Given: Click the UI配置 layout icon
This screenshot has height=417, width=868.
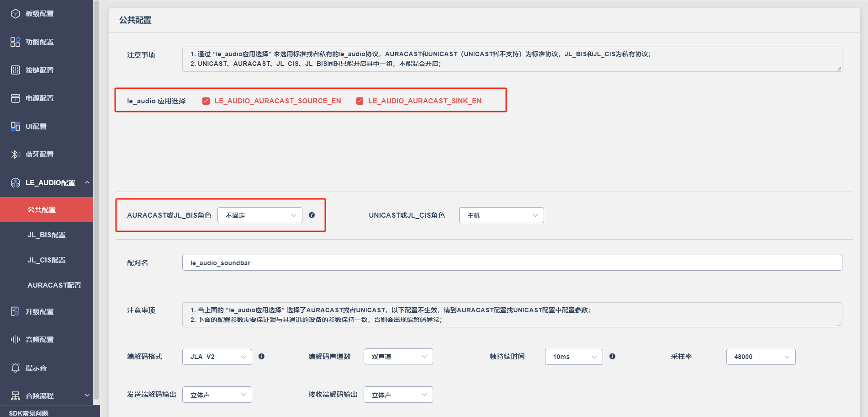Looking at the screenshot, I should (x=16, y=126).
